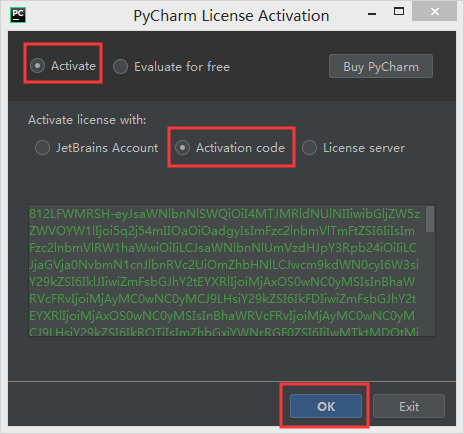The image size is (464, 434).
Task: Click code line starting with RVcFRvIjoi
Action: 222,299
